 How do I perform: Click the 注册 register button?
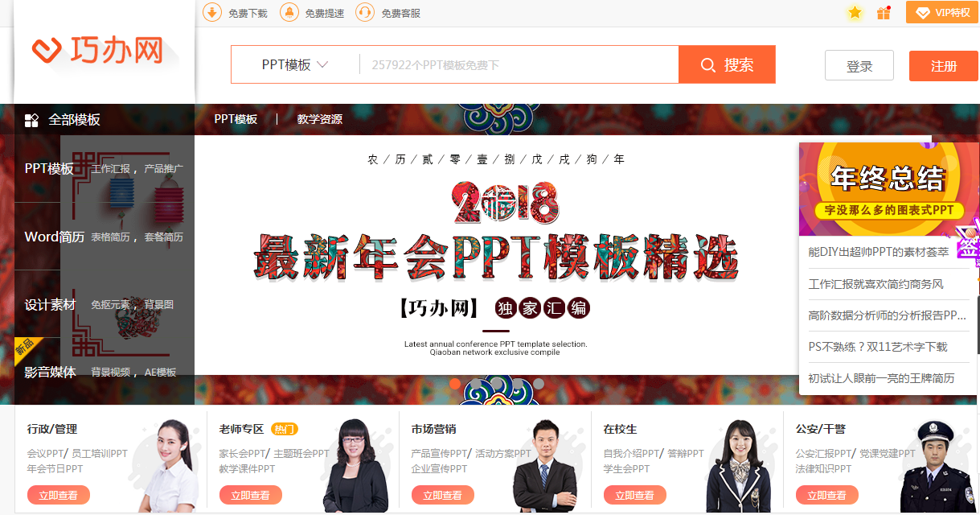click(944, 66)
